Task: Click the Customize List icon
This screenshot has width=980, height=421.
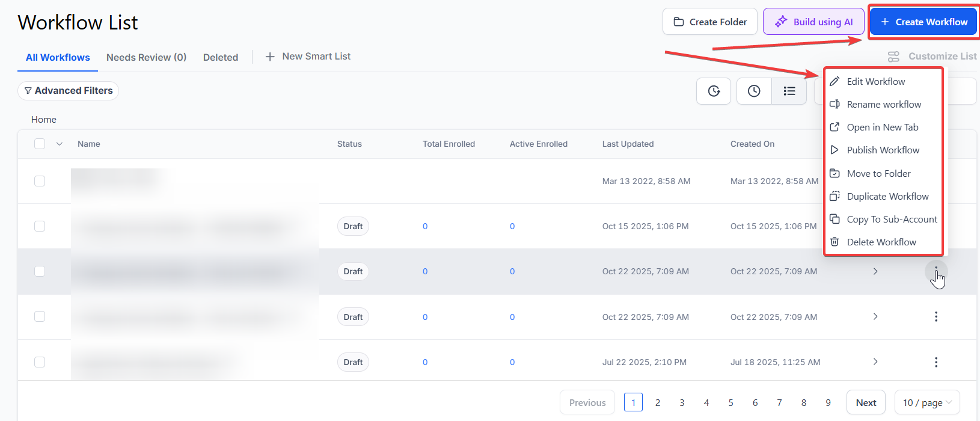Action: (893, 57)
